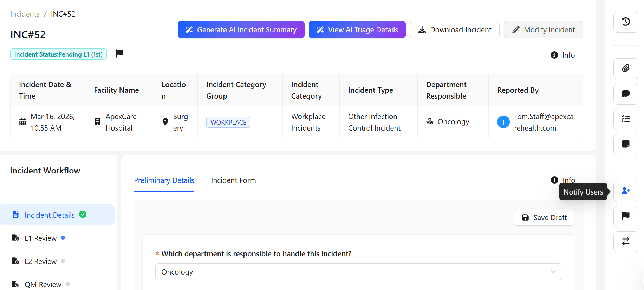Viewport: 644px width, 290px height.
Task: Navigate to Incidents breadcrumb link
Action: click(x=25, y=14)
